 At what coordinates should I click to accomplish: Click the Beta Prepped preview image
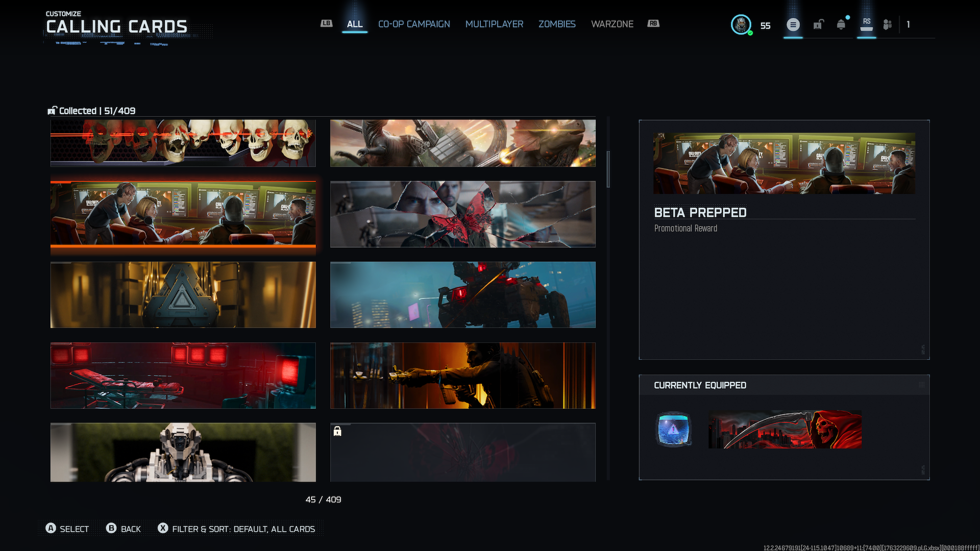click(x=785, y=163)
